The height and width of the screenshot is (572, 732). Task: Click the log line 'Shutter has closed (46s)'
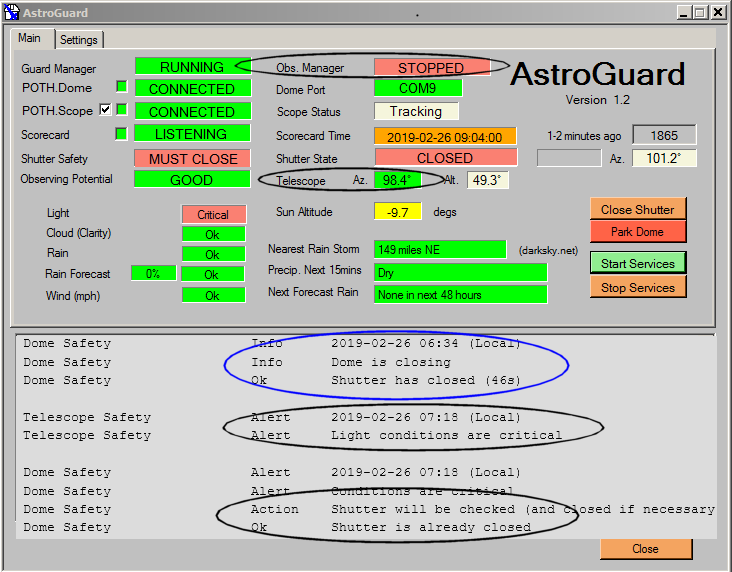426,380
